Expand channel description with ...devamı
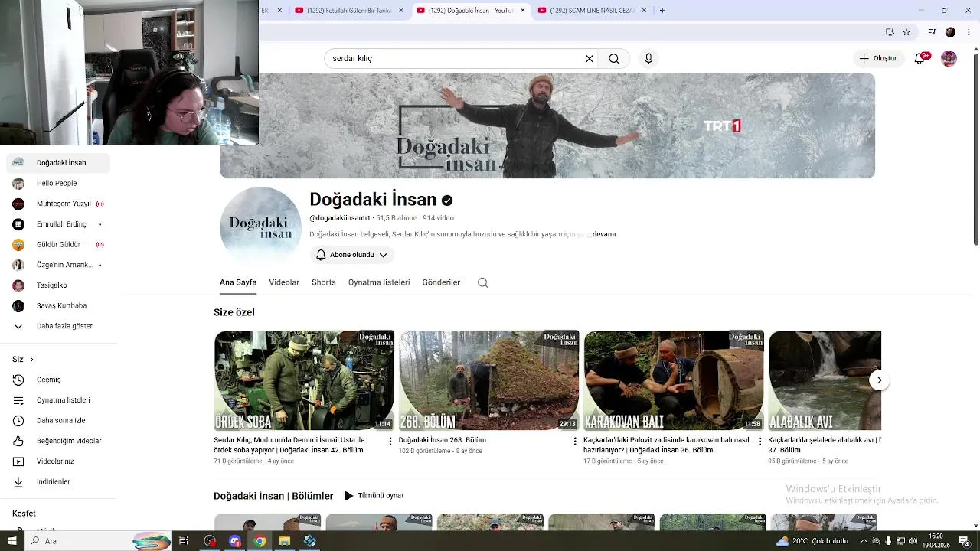 pos(601,234)
